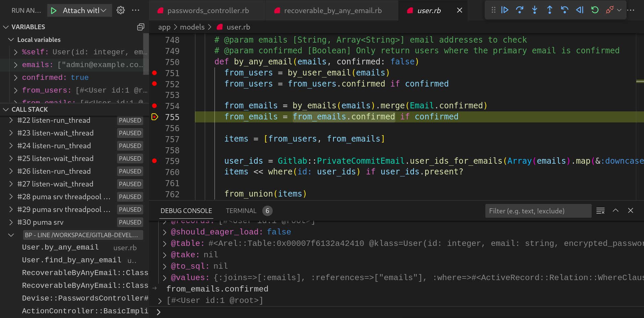The width and height of the screenshot is (644, 318).
Task: Collapse the Local variables group
Action: 11,40
